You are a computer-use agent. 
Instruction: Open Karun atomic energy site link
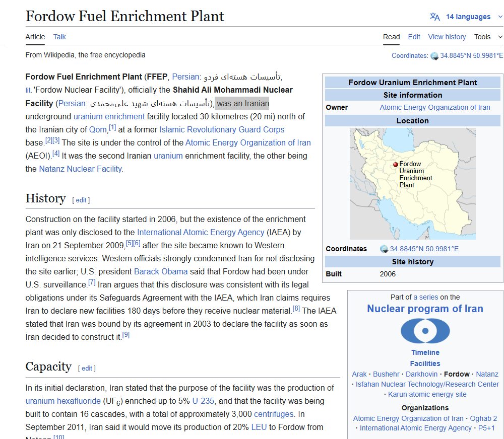click(427, 394)
